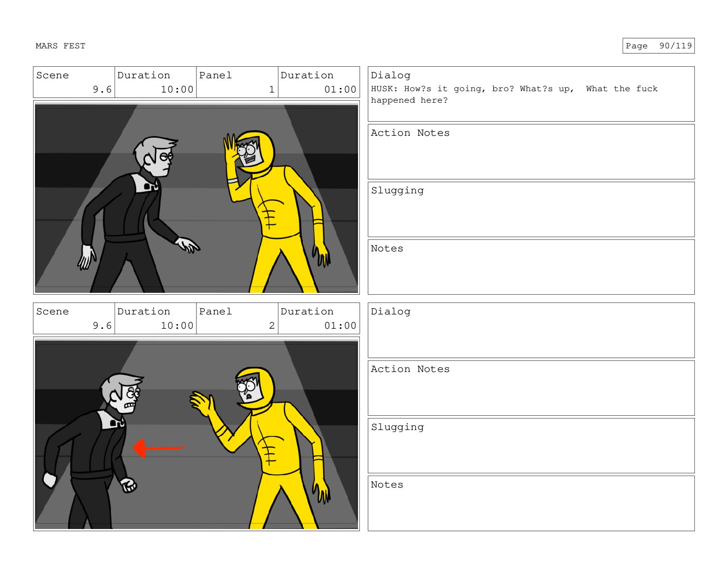The image size is (728, 564).
Task: Click the panel Duration 01:00 cell of panel 1
Action: coord(319,82)
